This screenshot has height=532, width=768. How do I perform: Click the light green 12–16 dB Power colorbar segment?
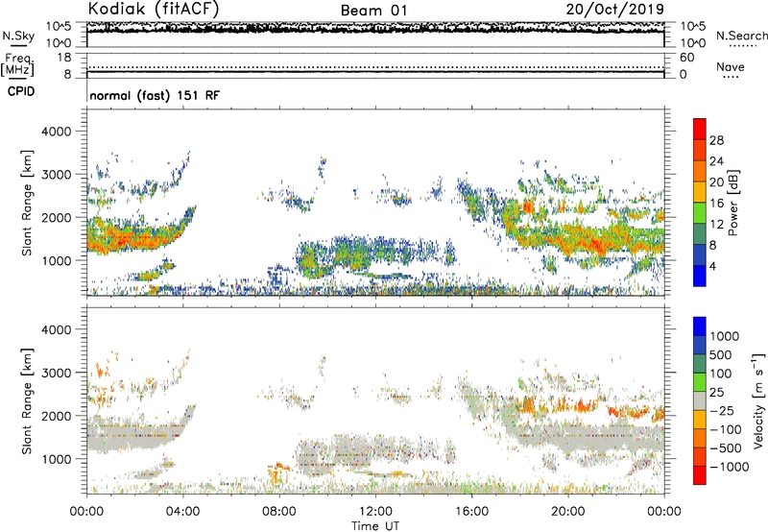coord(700,213)
